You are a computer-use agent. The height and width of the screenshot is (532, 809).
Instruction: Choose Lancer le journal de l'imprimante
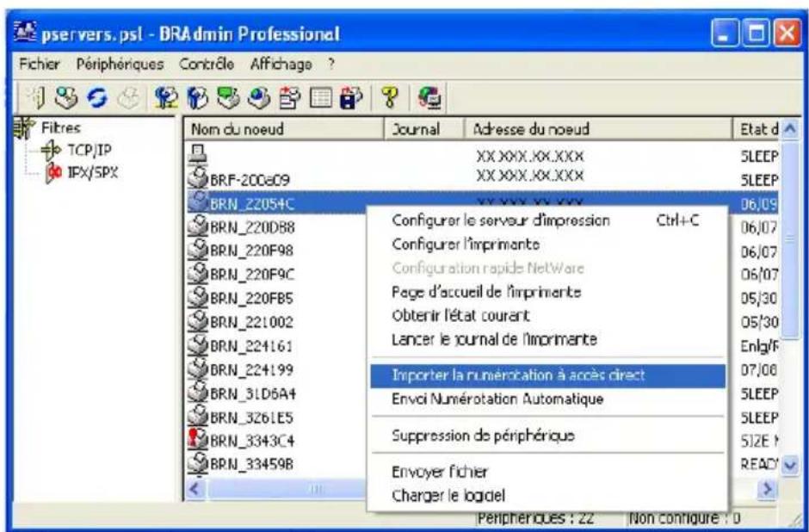coord(548,339)
